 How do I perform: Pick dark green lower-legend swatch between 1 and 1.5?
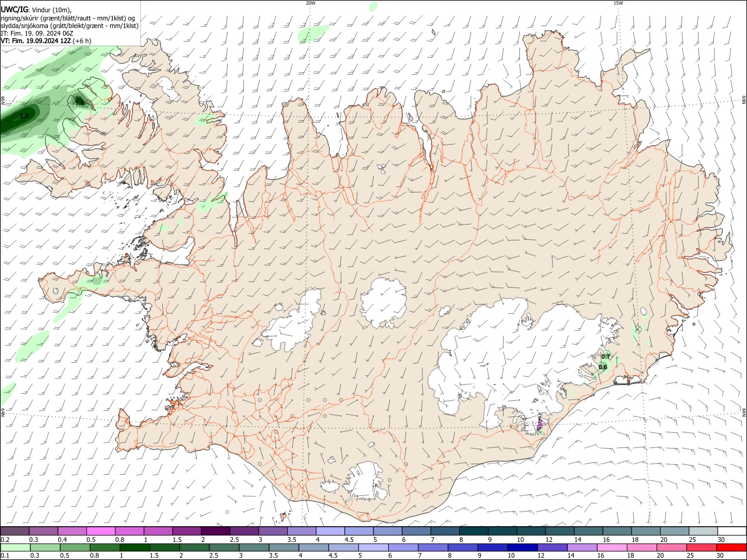point(134,547)
